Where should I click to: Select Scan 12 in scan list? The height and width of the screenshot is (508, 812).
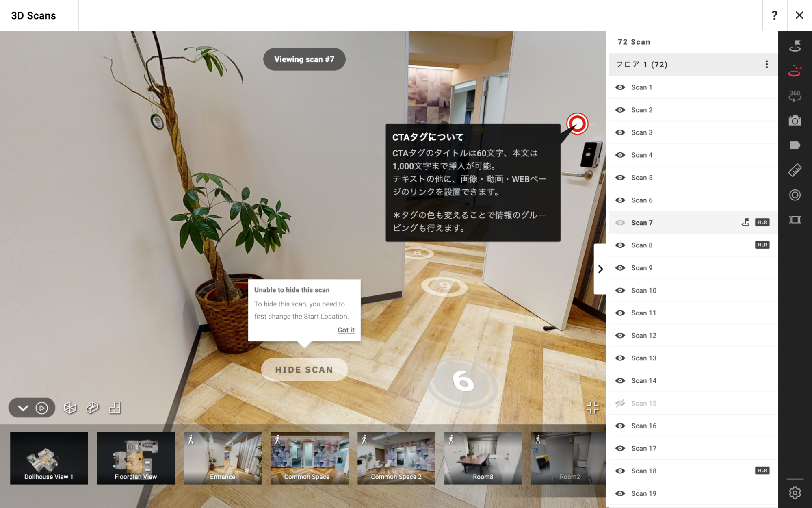tap(693, 335)
